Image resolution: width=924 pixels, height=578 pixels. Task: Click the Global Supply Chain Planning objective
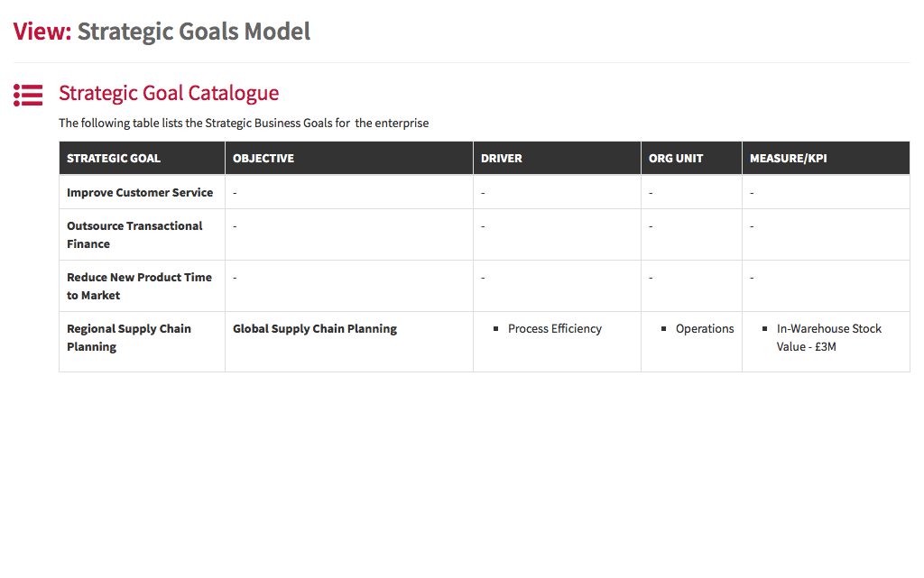[315, 329]
